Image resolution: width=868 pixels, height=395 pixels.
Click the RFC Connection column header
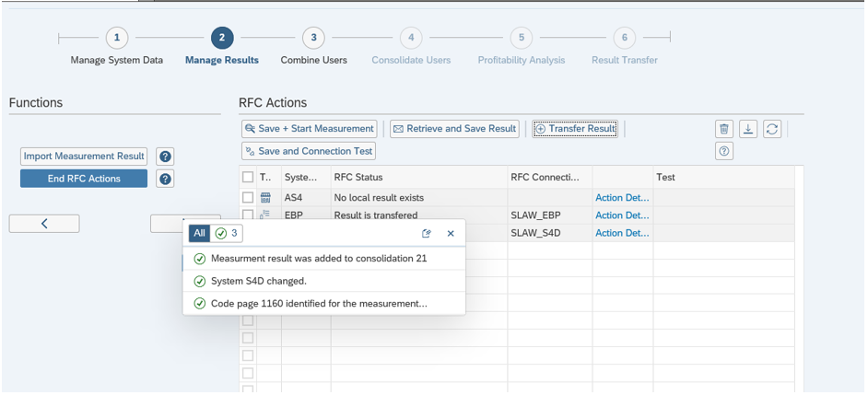(x=550, y=178)
